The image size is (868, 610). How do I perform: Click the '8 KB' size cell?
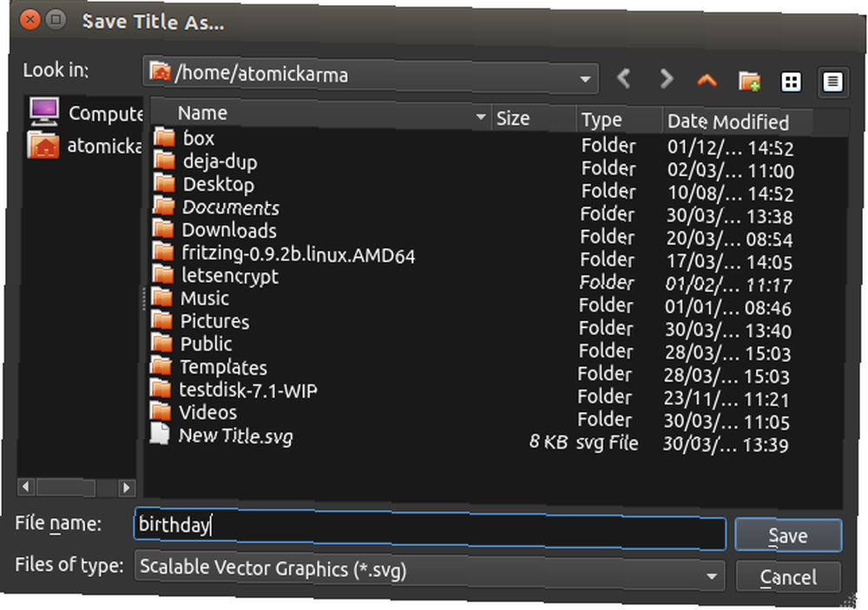pos(549,442)
